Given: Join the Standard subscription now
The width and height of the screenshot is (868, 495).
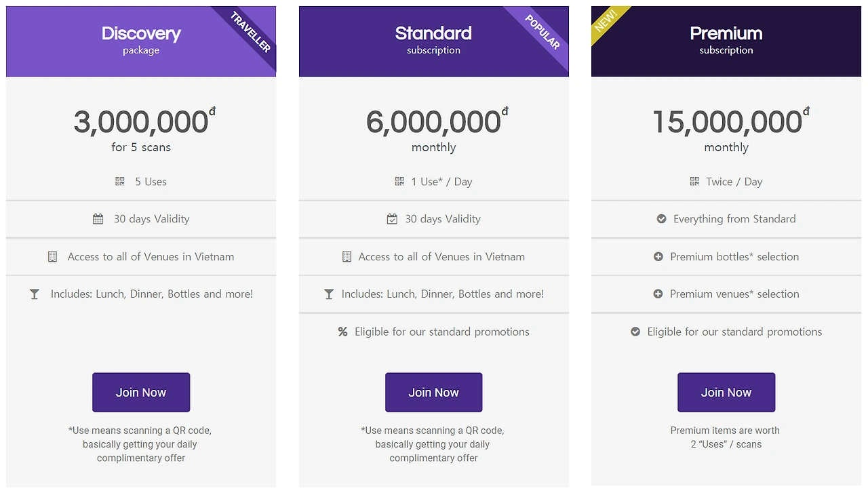Looking at the screenshot, I should coord(434,393).
